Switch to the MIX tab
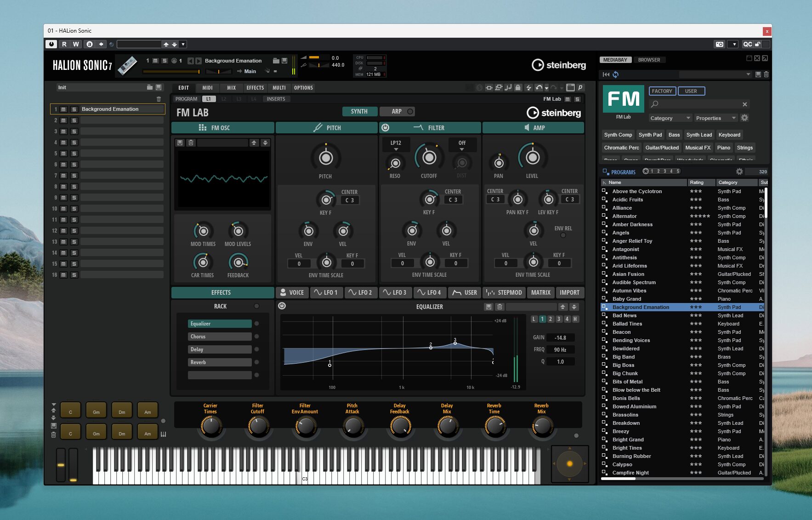Viewport: 812px width, 520px height. tap(231, 87)
